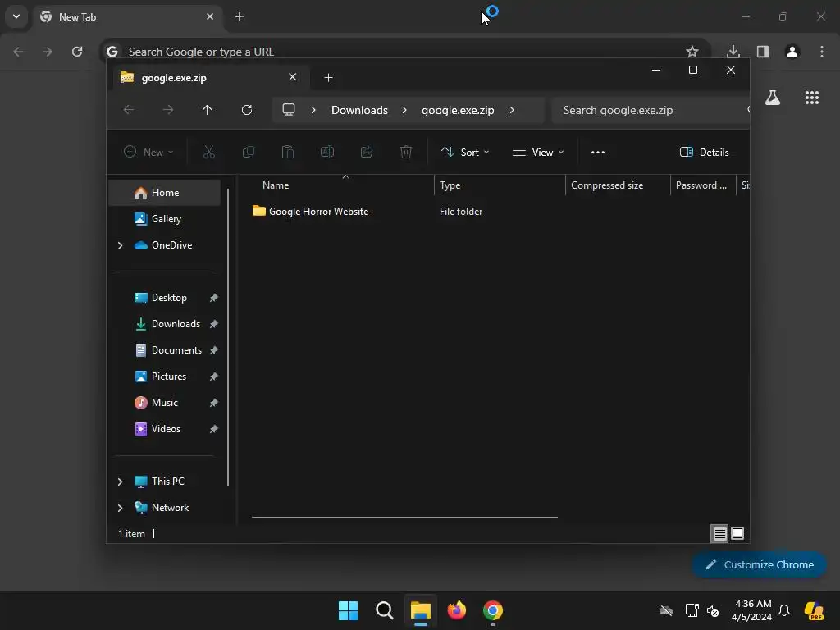Open Firefox from the taskbar
Screen dimensions: 840x630
point(457,610)
